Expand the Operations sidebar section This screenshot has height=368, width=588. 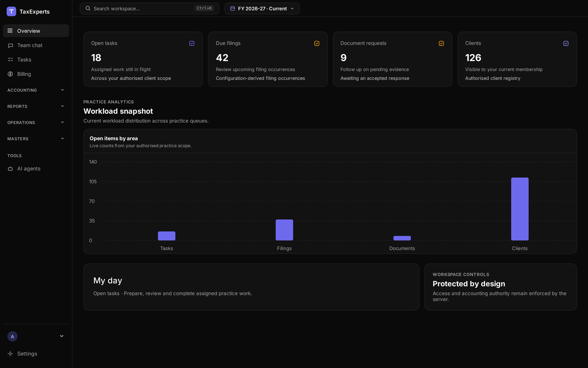[36, 122]
